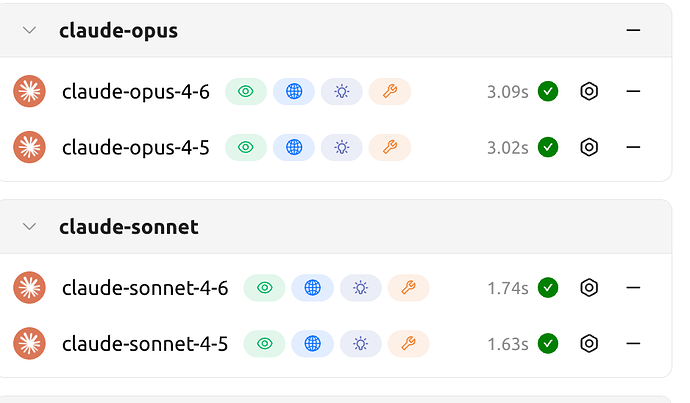690x403 pixels.
Task: Click the tools wrench badge for claude-opus-4-5
Action: point(390,147)
